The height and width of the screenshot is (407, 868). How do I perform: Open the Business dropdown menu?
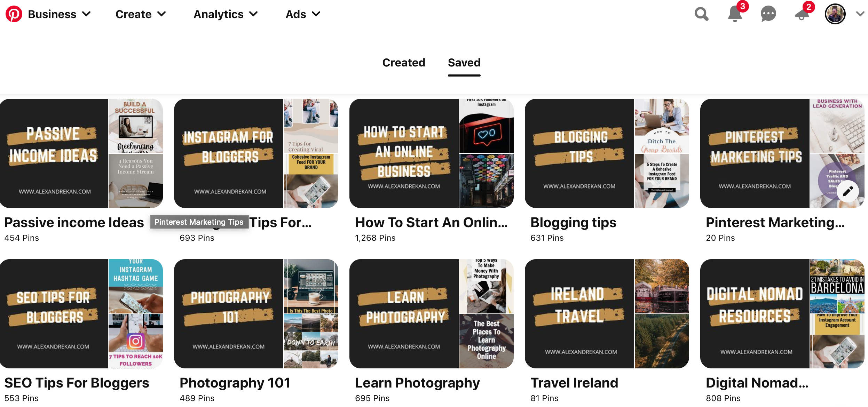(x=59, y=14)
